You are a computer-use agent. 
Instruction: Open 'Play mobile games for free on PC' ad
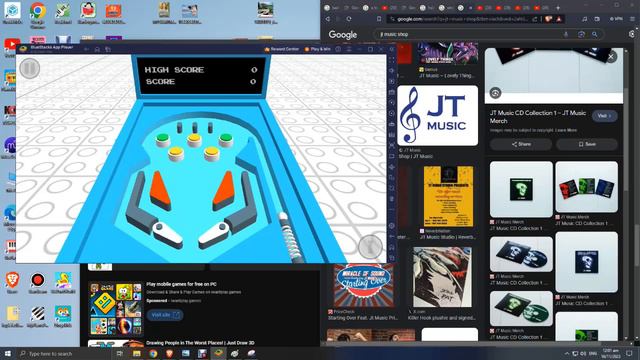(x=182, y=284)
